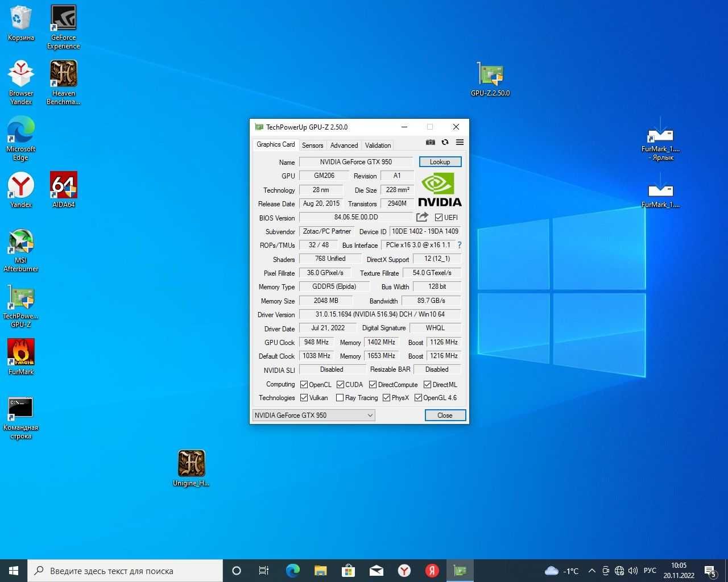Open FurMark desktop shortcut
The width and height of the screenshot is (728, 582).
[x=21, y=357]
